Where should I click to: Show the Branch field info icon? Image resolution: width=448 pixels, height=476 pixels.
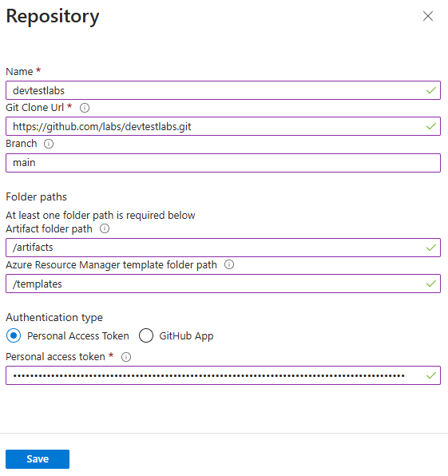[x=49, y=144]
